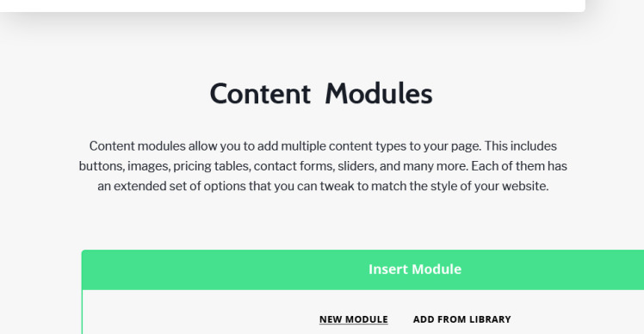Screen dimensions: 644x334
Task: Click the word "Module" in green header
Action: click(437, 269)
